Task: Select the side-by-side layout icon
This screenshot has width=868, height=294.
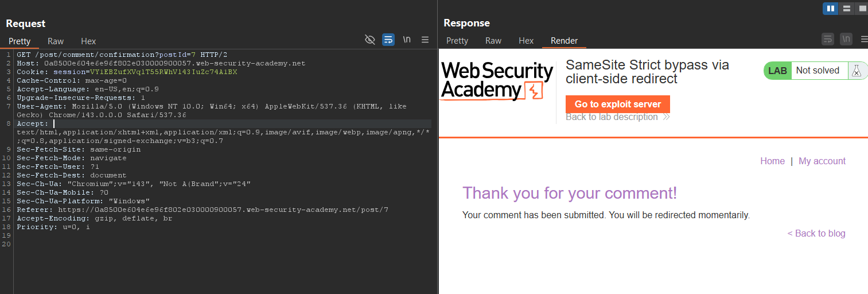Action: point(830,9)
